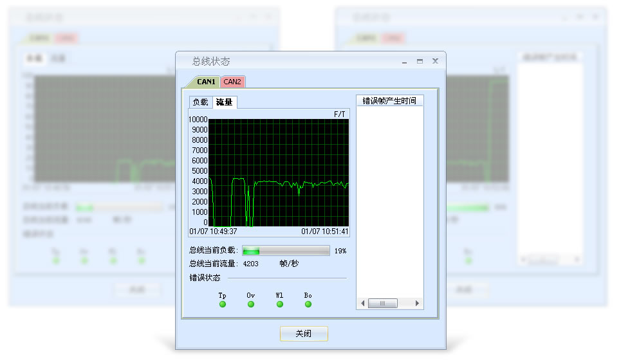This screenshot has width=621, height=364.
Task: Click the right arrow of the error list scrollbar
Action: (417, 303)
